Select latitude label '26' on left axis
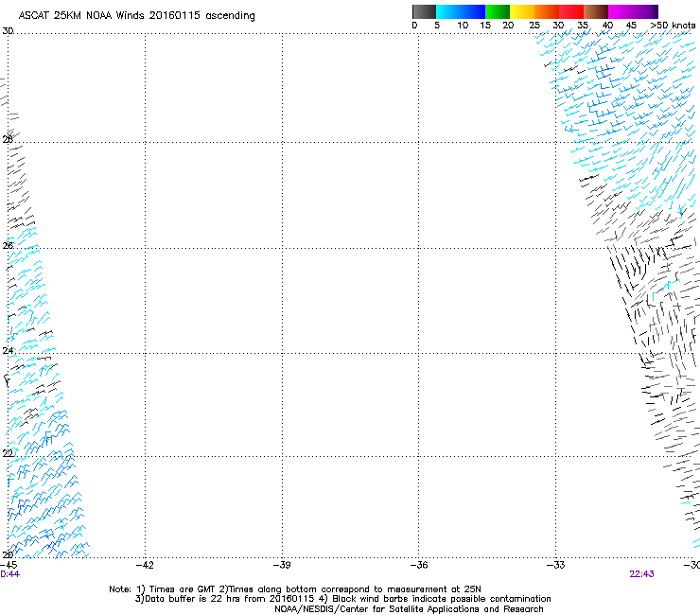The width and height of the screenshot is (700, 615). pyautogui.click(x=8, y=245)
